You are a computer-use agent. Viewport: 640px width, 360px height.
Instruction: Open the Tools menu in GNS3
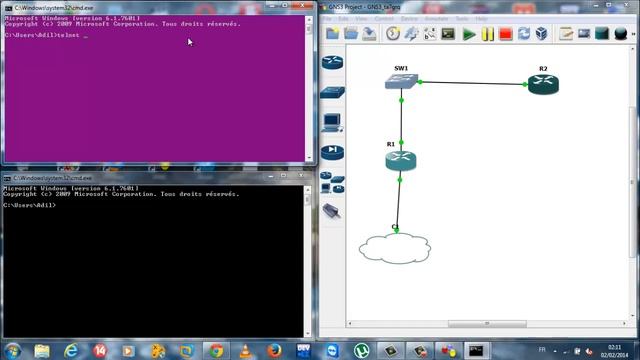coord(462,19)
